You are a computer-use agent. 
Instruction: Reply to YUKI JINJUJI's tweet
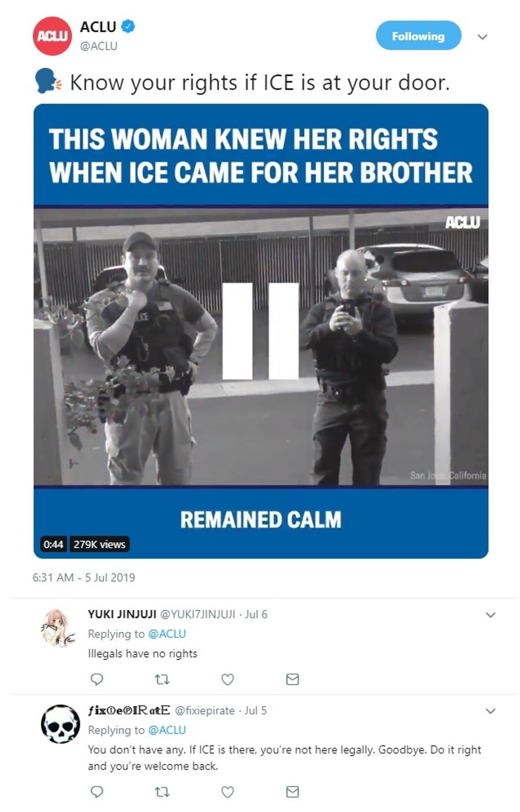click(97, 679)
